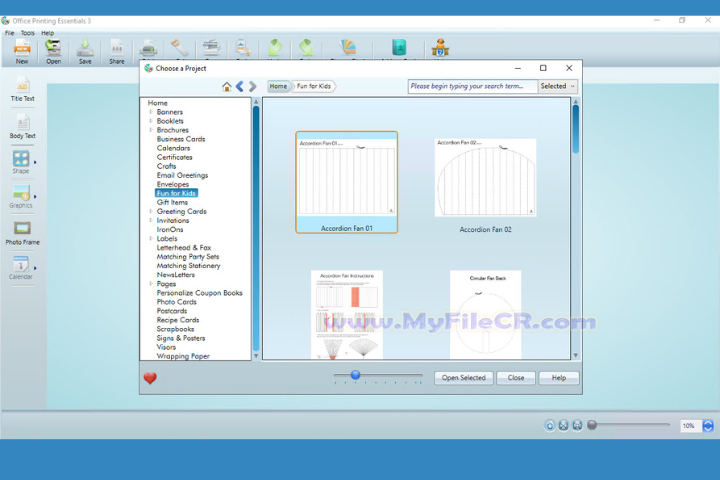Select Scrapbooks in the category tree
The height and width of the screenshot is (480, 720).
[x=175, y=329]
